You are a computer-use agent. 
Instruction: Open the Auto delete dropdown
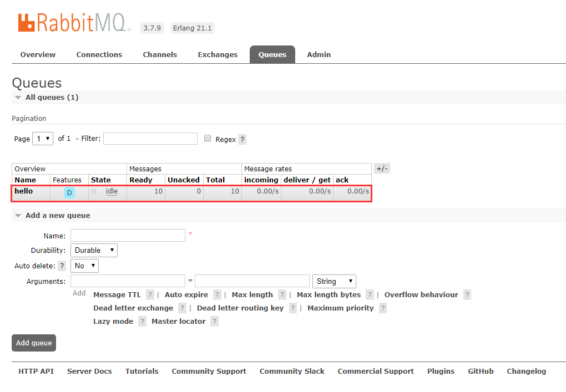point(84,266)
